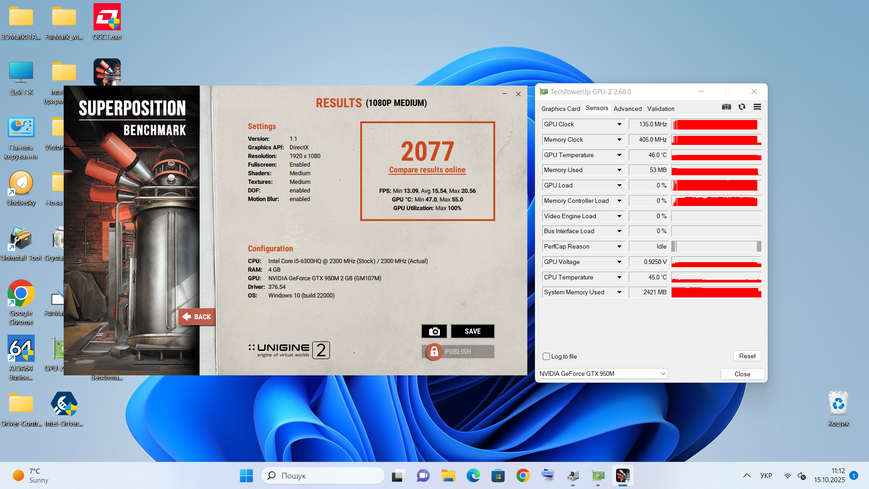The width and height of the screenshot is (869, 489).
Task: Click the lock icon on the Publish button
Action: pos(434,352)
